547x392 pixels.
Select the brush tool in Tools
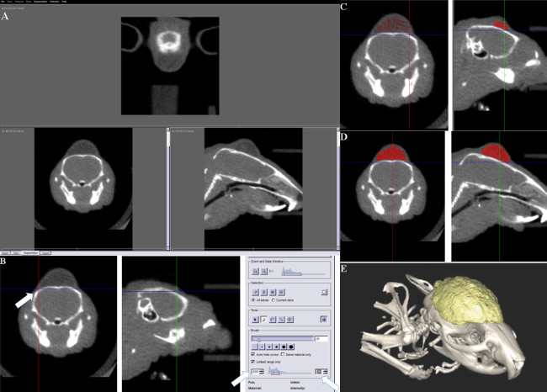[264, 320]
